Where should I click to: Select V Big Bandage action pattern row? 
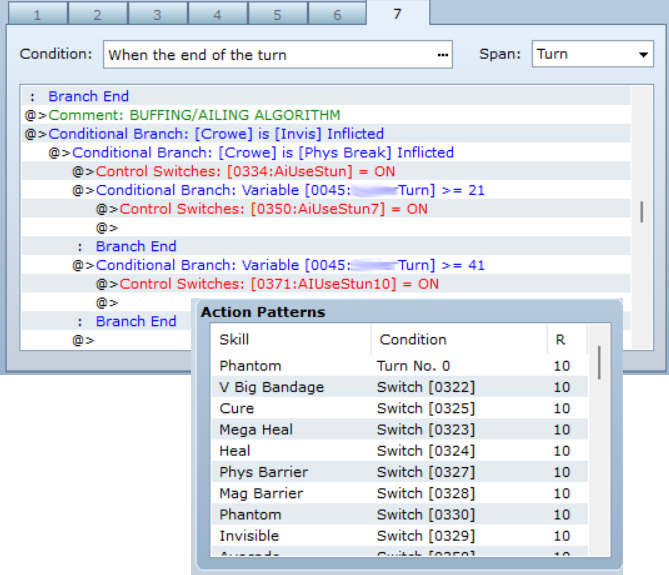(400, 387)
